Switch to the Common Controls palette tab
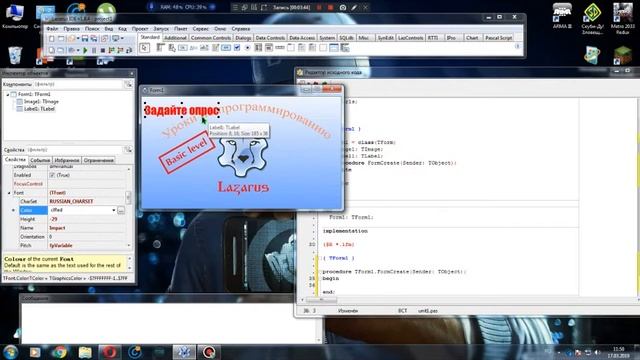640x360 pixels. coord(211,38)
